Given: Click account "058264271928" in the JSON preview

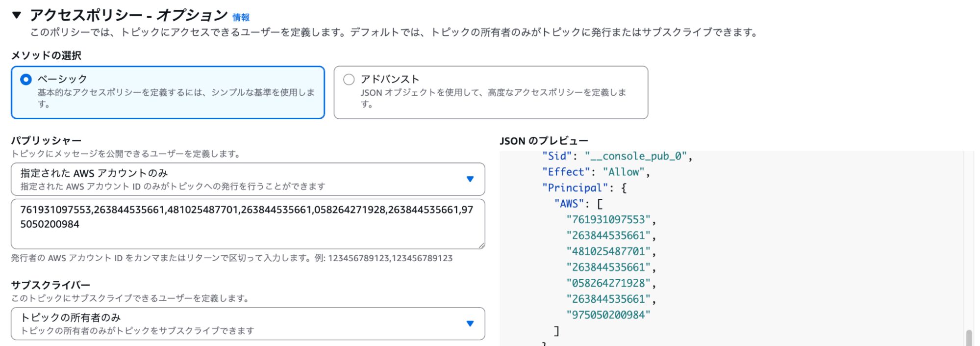Looking at the screenshot, I should pyautogui.click(x=608, y=283).
